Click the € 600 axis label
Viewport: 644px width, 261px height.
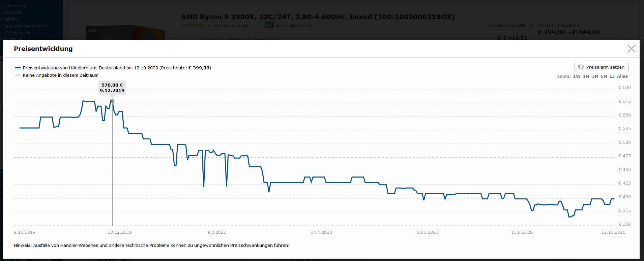pos(624,88)
